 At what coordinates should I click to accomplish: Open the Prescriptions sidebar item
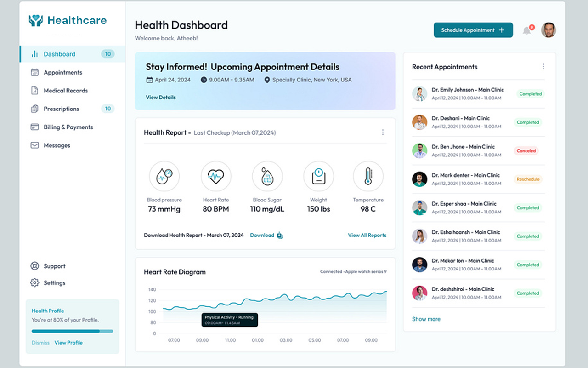click(x=61, y=109)
